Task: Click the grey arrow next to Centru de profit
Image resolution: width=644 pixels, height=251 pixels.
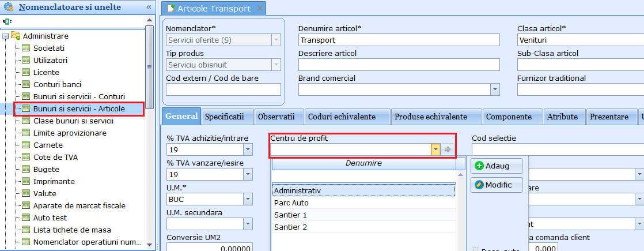Action: pyautogui.click(x=448, y=149)
